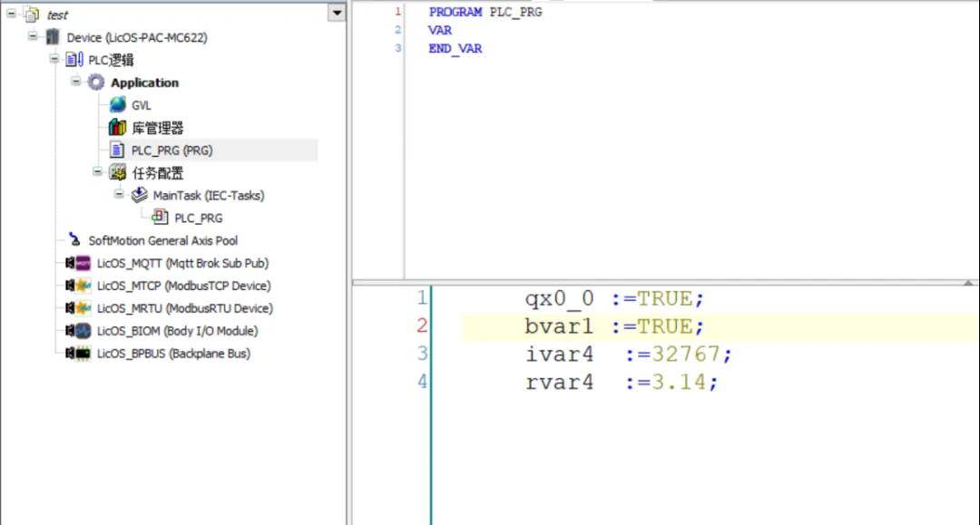Collapse the test project root node
The height and width of the screenshot is (525, 980).
click(12, 15)
